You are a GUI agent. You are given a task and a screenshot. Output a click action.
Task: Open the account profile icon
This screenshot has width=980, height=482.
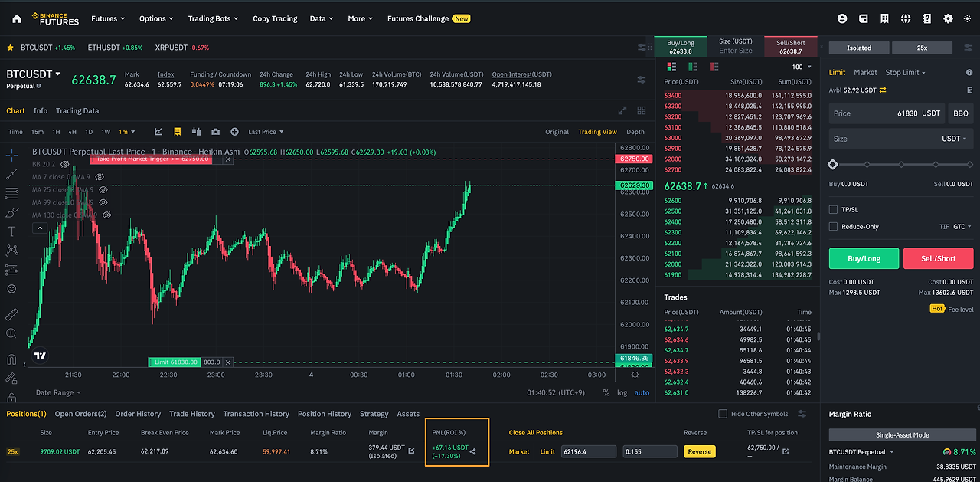[843, 18]
